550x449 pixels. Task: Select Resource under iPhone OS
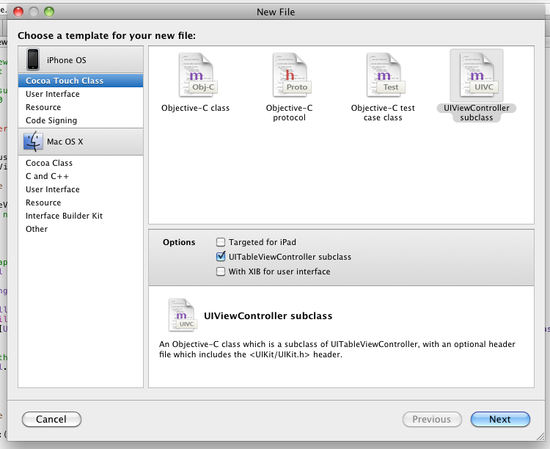(81, 107)
